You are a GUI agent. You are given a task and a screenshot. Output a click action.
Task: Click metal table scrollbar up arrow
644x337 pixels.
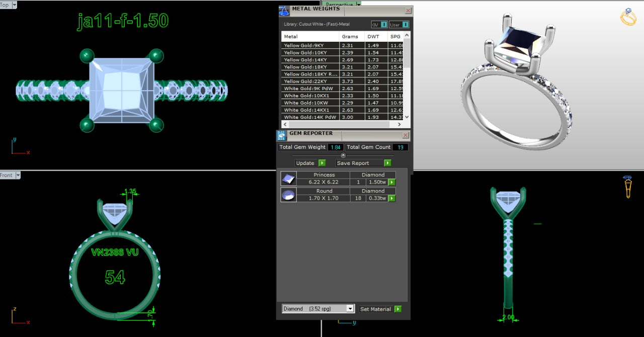click(407, 35)
